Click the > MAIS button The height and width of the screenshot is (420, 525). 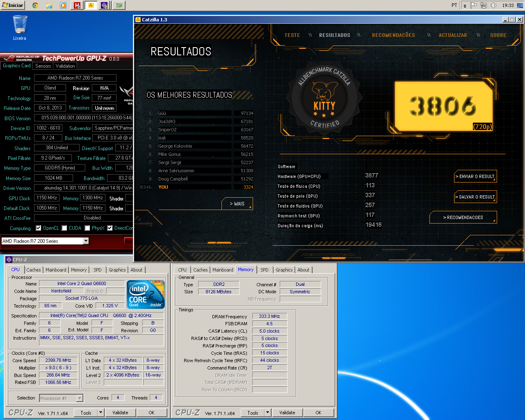[x=237, y=204]
